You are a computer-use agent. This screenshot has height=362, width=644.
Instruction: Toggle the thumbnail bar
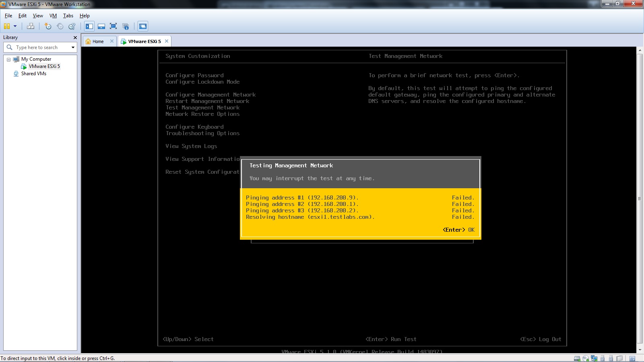tap(101, 26)
